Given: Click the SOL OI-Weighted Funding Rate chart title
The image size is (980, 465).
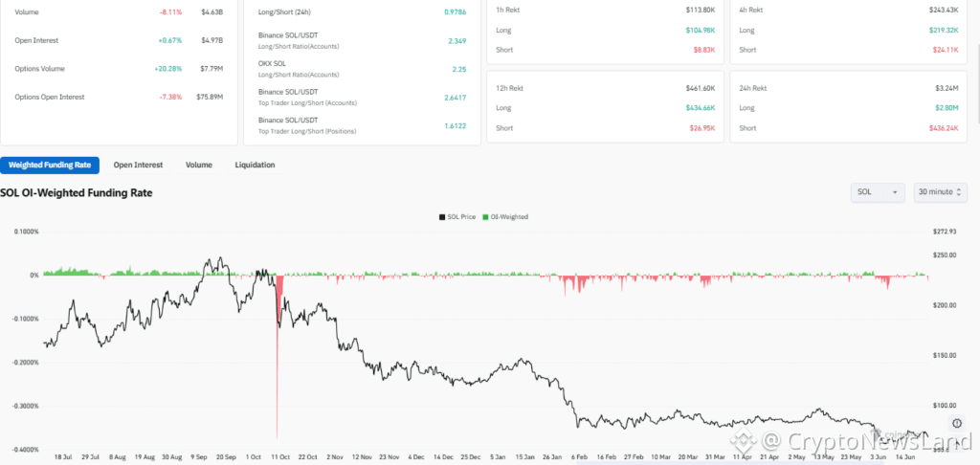Looking at the screenshot, I should [77, 193].
